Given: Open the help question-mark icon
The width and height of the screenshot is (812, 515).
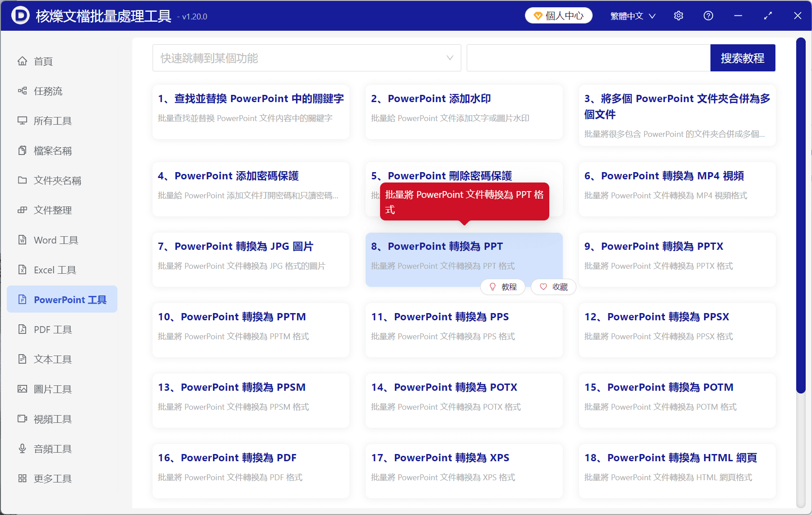Looking at the screenshot, I should click(708, 15).
